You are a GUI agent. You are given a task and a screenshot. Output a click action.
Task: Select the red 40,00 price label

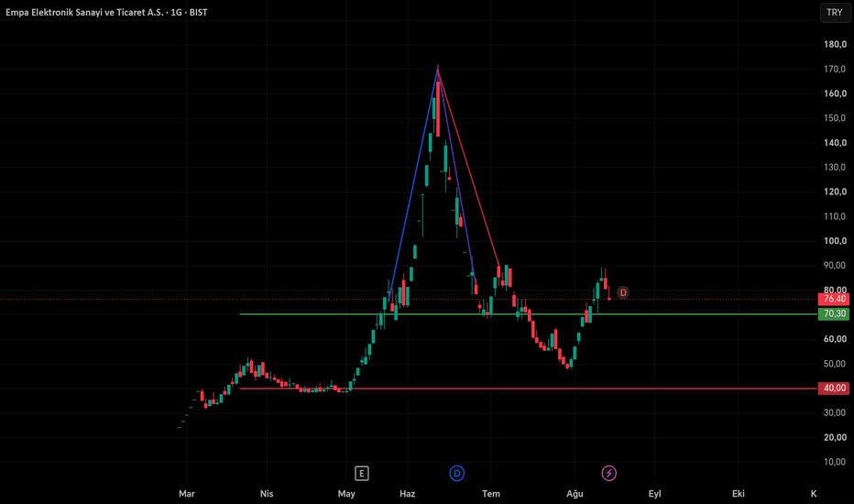(834, 389)
